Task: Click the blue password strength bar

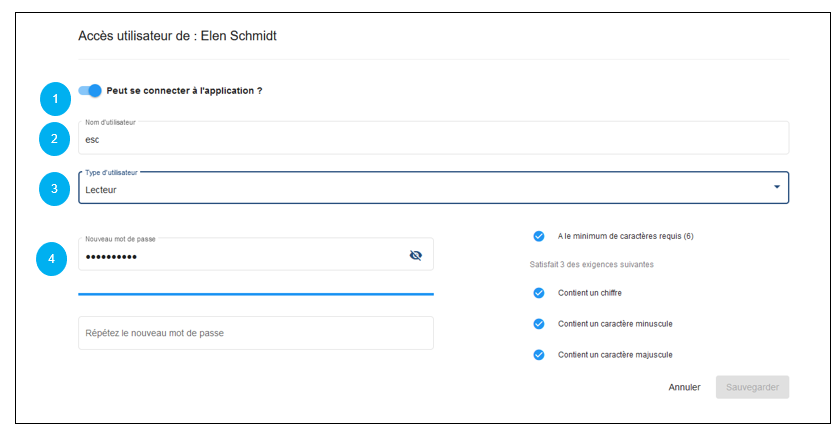Action: 255,294
